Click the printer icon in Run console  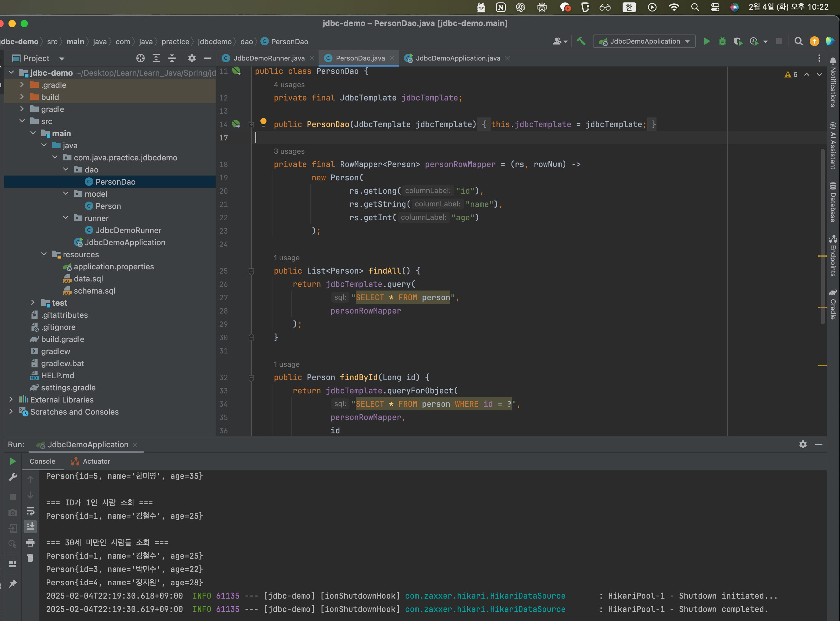click(x=31, y=542)
